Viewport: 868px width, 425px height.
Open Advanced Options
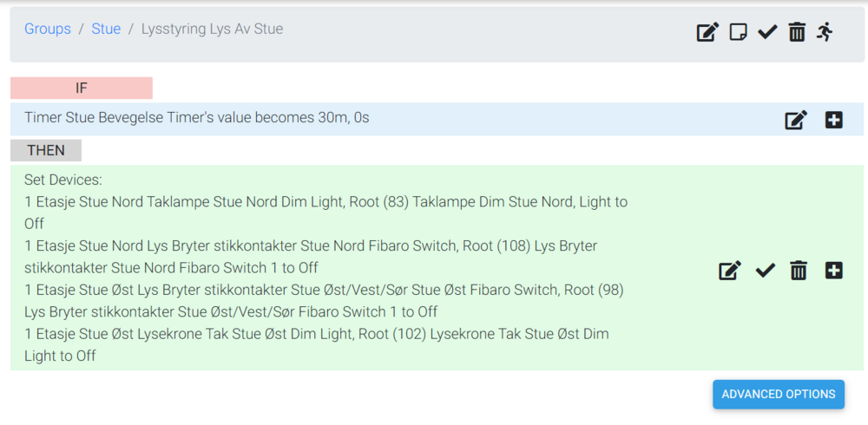coord(779,394)
